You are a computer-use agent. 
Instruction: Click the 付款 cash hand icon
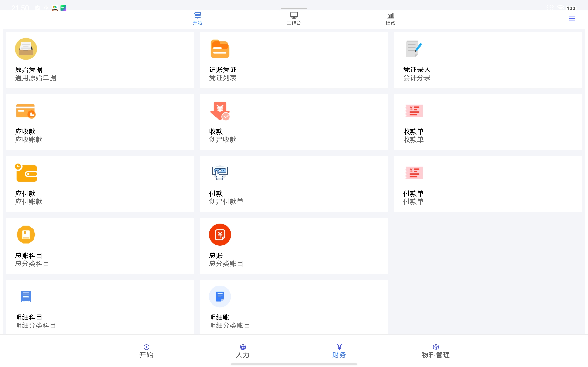[220, 173]
